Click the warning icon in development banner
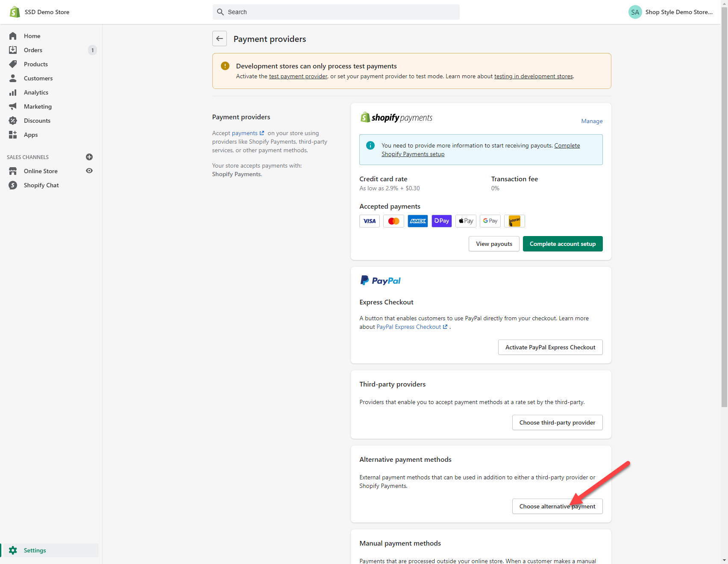Screen dimensions: 728x564 [x=225, y=66]
